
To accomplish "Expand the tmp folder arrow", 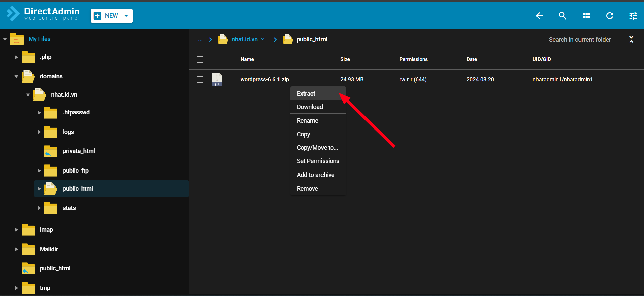I will (x=16, y=288).
